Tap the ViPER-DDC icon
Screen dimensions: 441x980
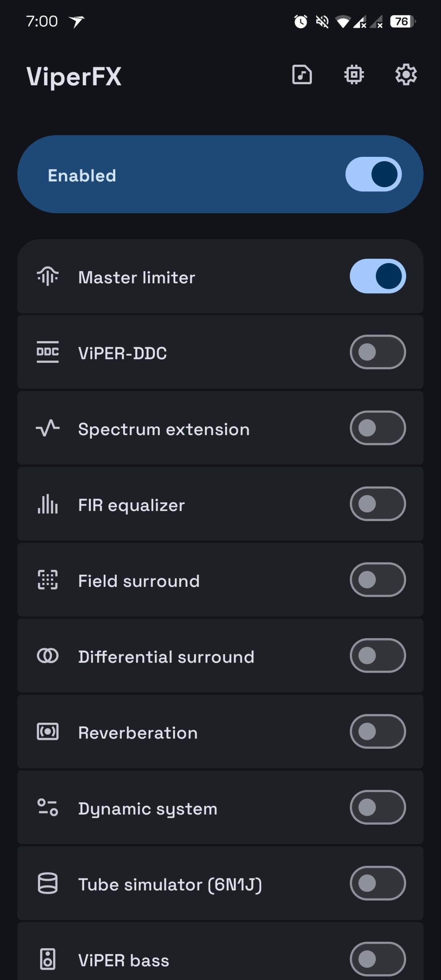coord(48,352)
